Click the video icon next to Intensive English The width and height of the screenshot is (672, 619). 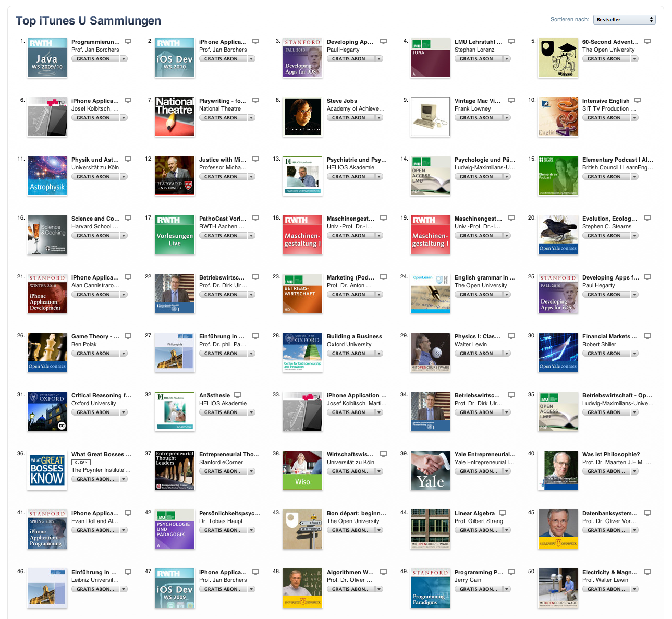[x=637, y=101]
